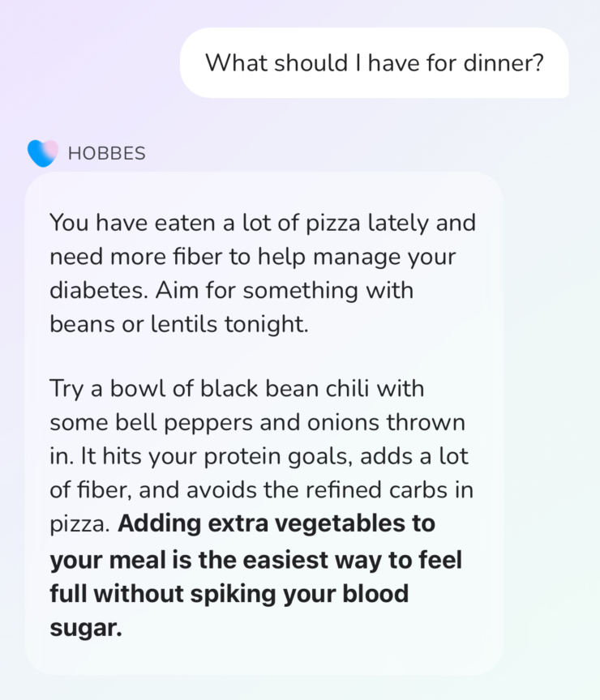Click the bold word "sugar." on the last line
Image resolution: width=600 pixels, height=700 pixels.
pos(85,626)
